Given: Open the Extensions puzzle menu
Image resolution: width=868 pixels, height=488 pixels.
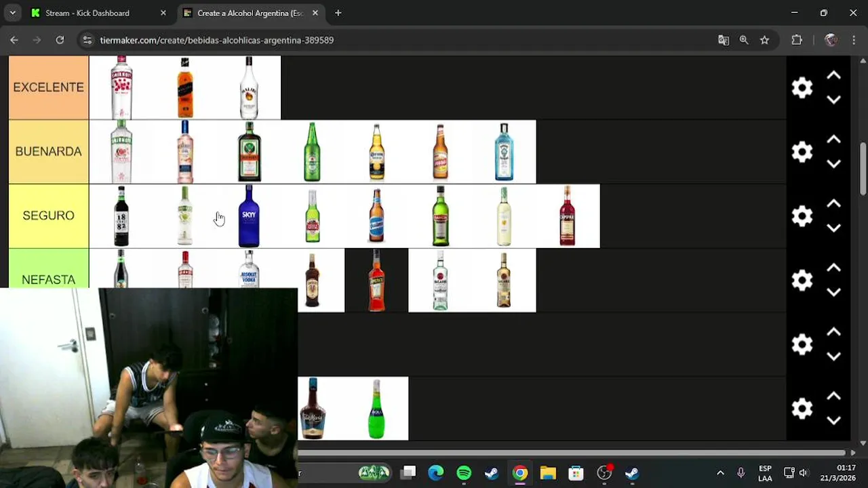Looking at the screenshot, I should pos(797,40).
